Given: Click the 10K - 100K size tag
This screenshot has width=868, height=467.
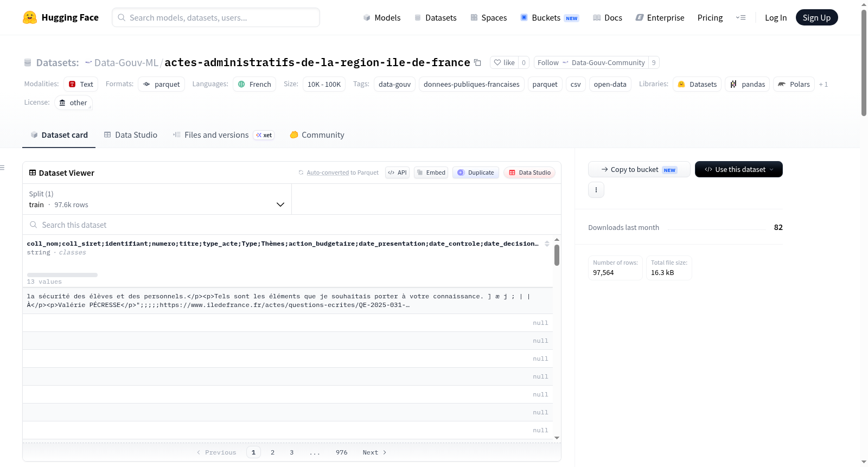Looking at the screenshot, I should [324, 84].
